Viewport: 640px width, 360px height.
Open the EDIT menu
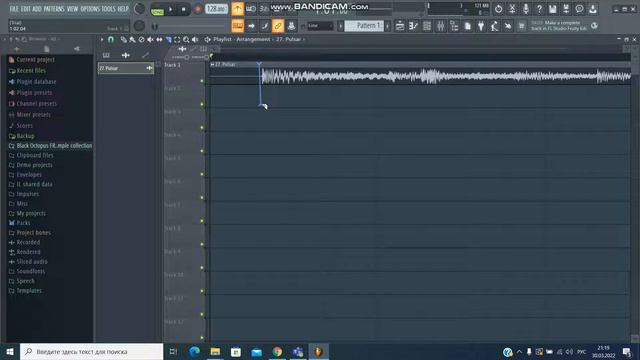(x=25, y=9)
